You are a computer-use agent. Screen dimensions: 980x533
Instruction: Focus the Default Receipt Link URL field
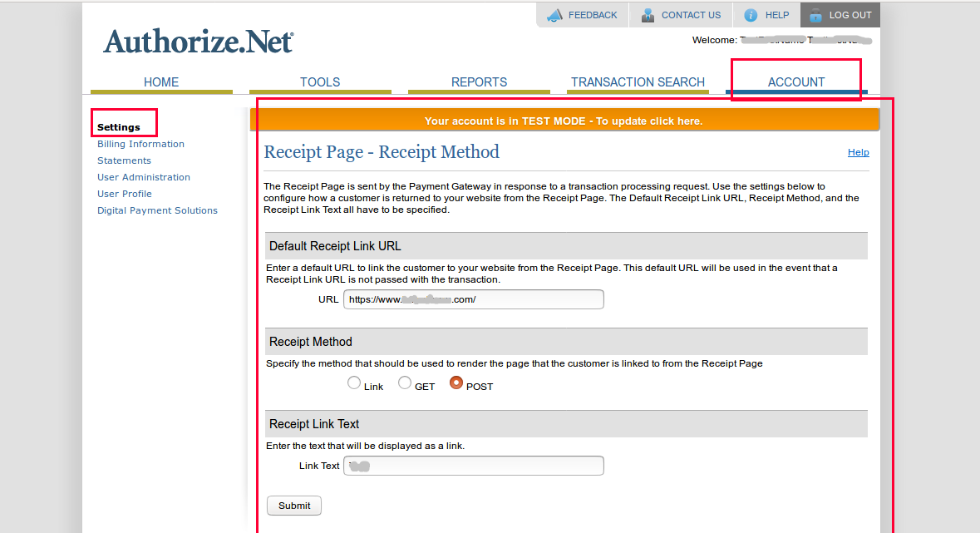474,299
